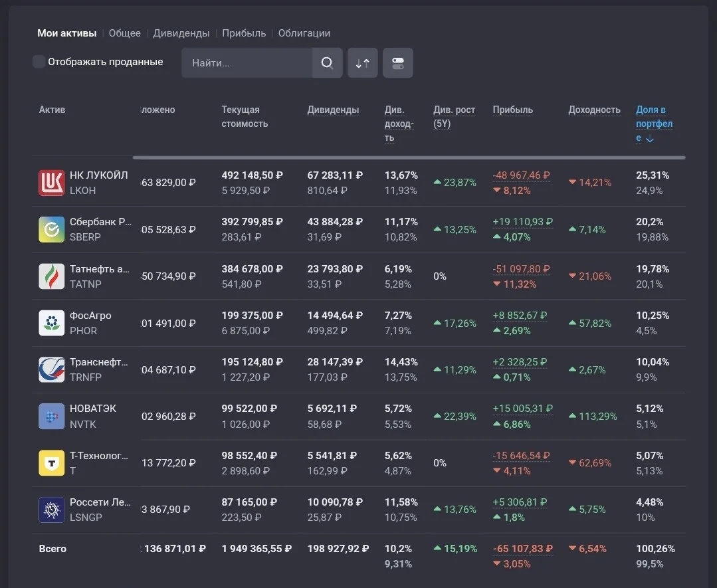Screen dimensions: 717x588
Task: Open the 'ФосАгро' asset name
Action: [90, 316]
